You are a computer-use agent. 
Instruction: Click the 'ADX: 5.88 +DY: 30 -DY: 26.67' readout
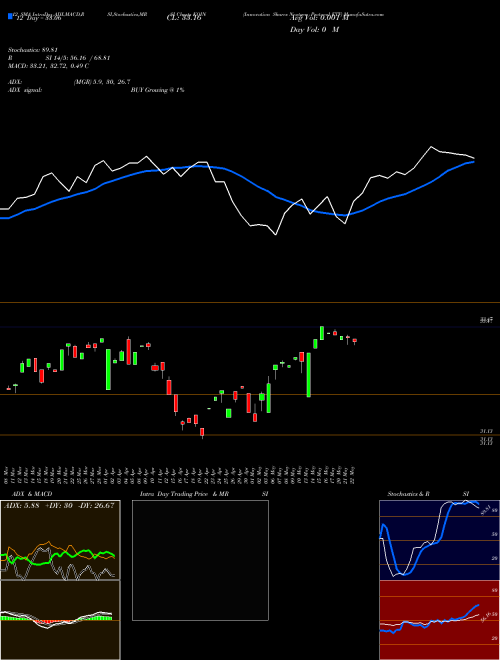click(x=59, y=505)
